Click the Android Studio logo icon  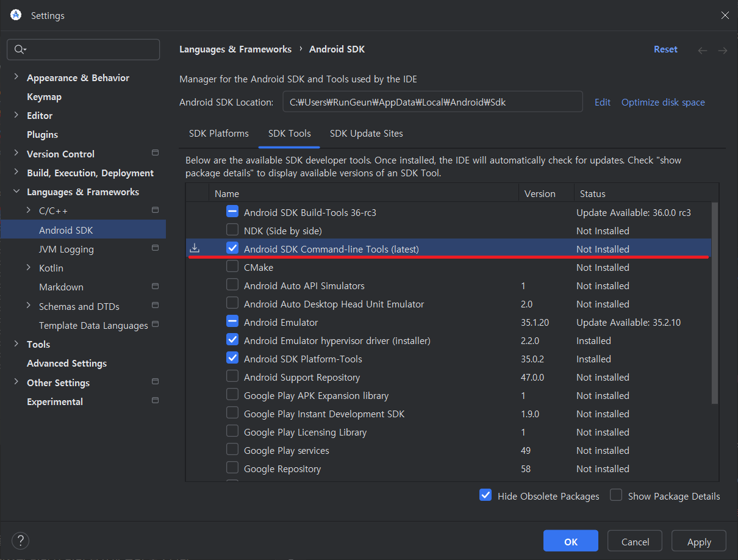16,15
